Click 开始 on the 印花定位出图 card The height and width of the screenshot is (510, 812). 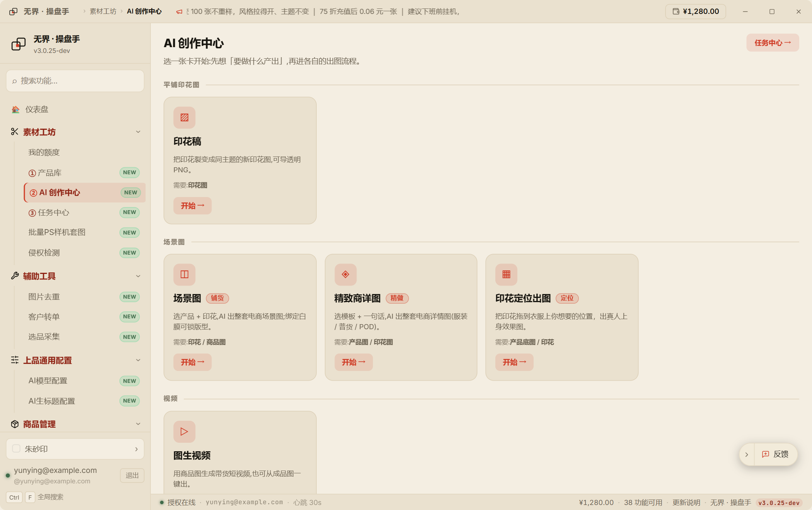[x=514, y=362]
